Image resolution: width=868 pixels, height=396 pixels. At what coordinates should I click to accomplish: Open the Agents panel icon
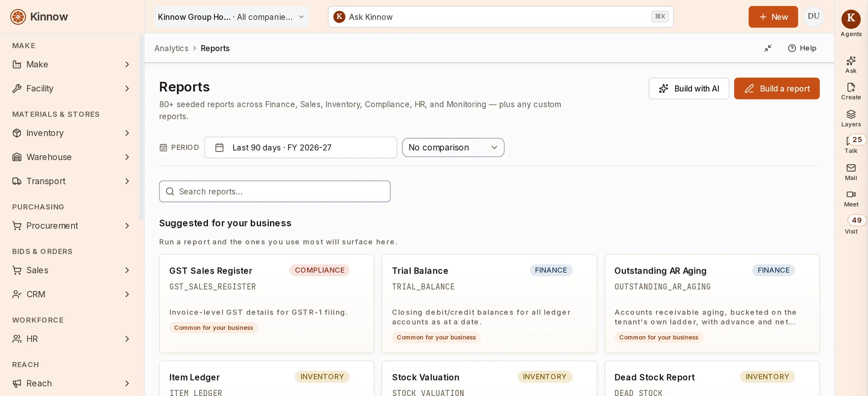(851, 19)
